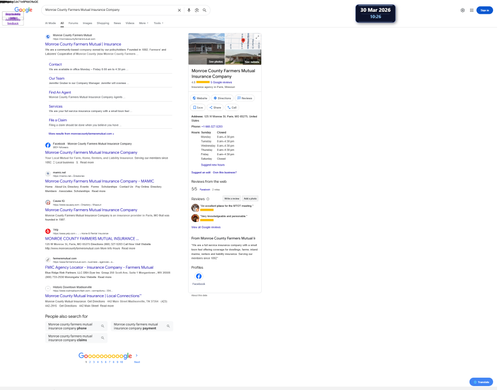Click Suggest new hours link
Screen dimensions: 500x390
tap(213, 165)
